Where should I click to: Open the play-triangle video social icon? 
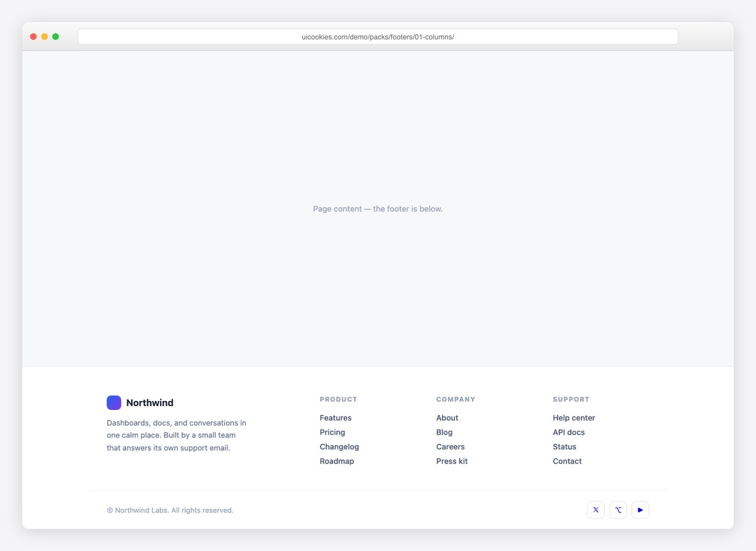[x=640, y=510]
